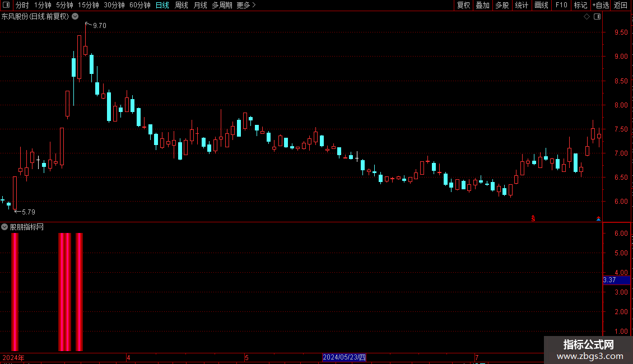Activate the 画线 drawing tool
Image resolution: width=633 pixels, height=364 pixels.
[541, 5]
